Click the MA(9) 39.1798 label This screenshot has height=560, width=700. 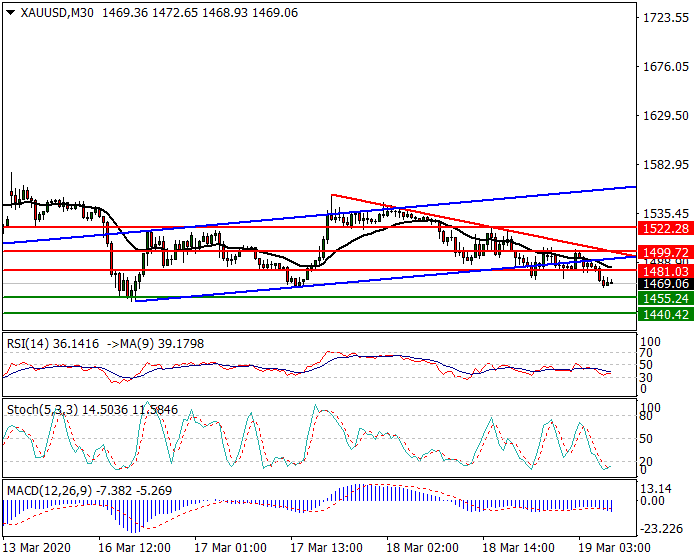click(162, 344)
